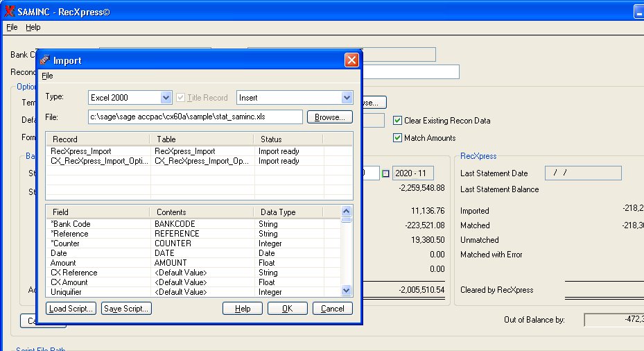Expand the Insert mode dropdown
The image size is (644, 351).
(x=347, y=98)
